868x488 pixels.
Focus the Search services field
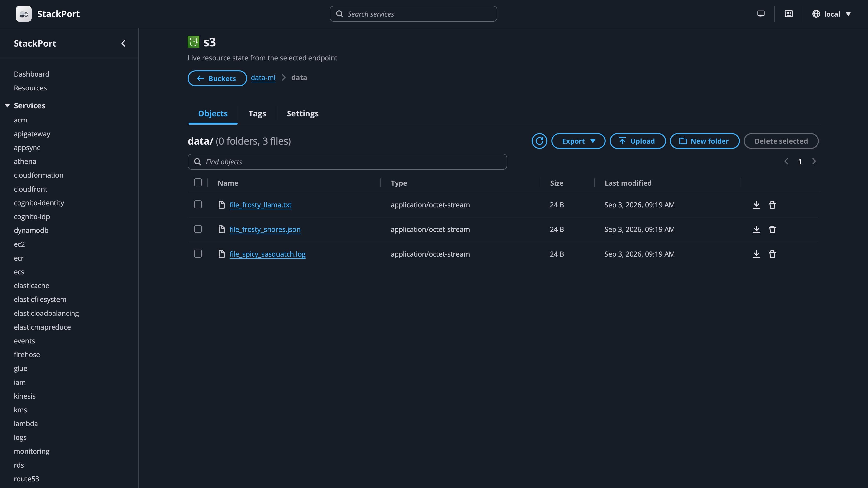pyautogui.click(x=413, y=14)
